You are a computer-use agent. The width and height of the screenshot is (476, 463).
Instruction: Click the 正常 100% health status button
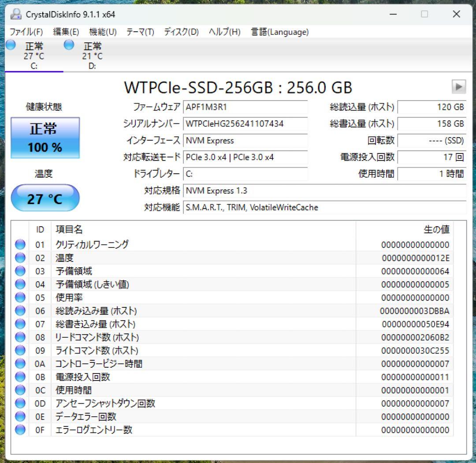click(45, 138)
